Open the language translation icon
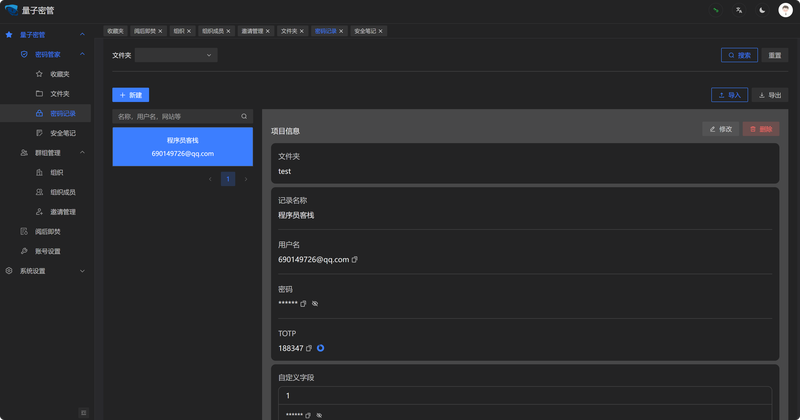 (x=739, y=10)
